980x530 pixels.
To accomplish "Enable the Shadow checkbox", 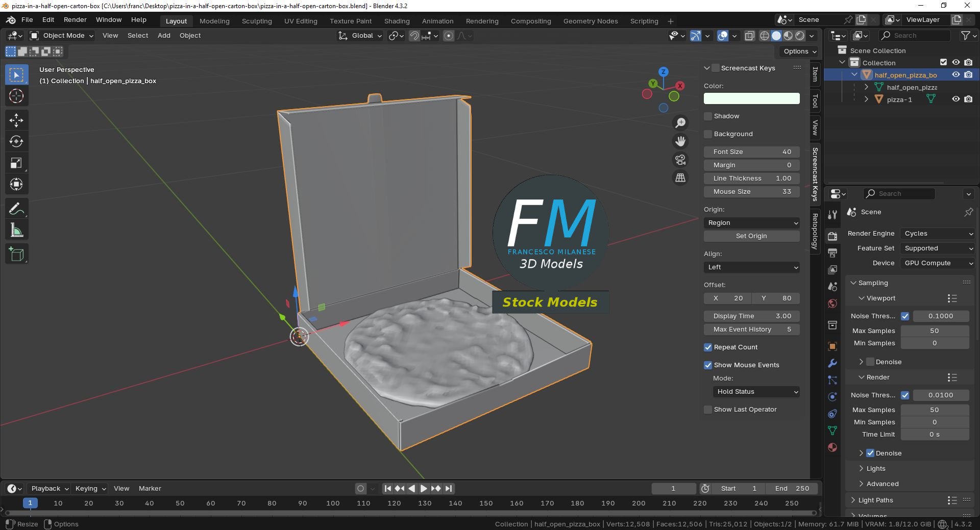I will coord(708,116).
